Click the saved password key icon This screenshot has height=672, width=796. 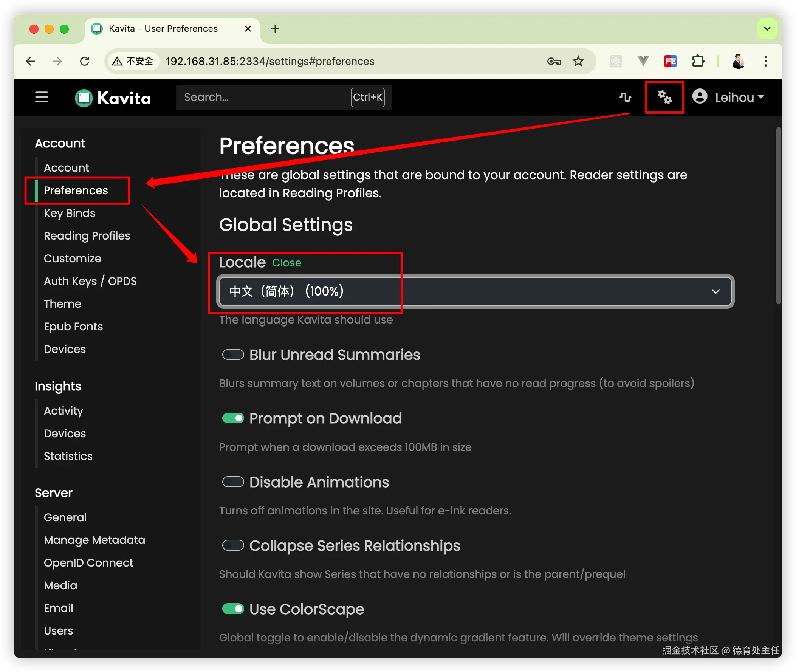[x=554, y=61]
